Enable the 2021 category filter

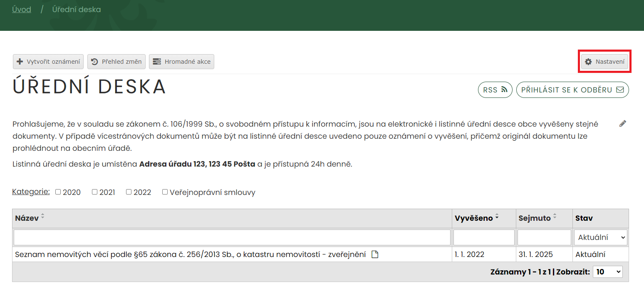[x=95, y=192]
